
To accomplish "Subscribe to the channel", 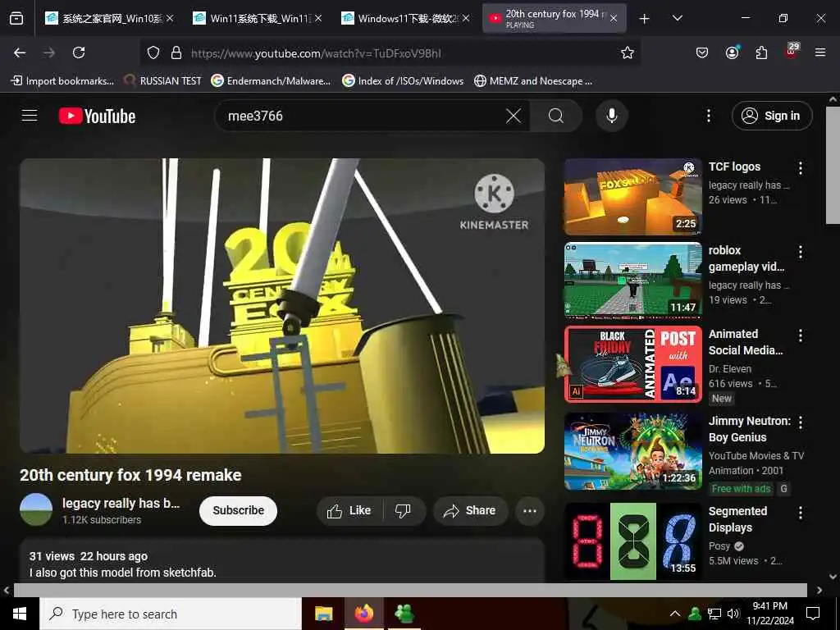I will tap(239, 510).
